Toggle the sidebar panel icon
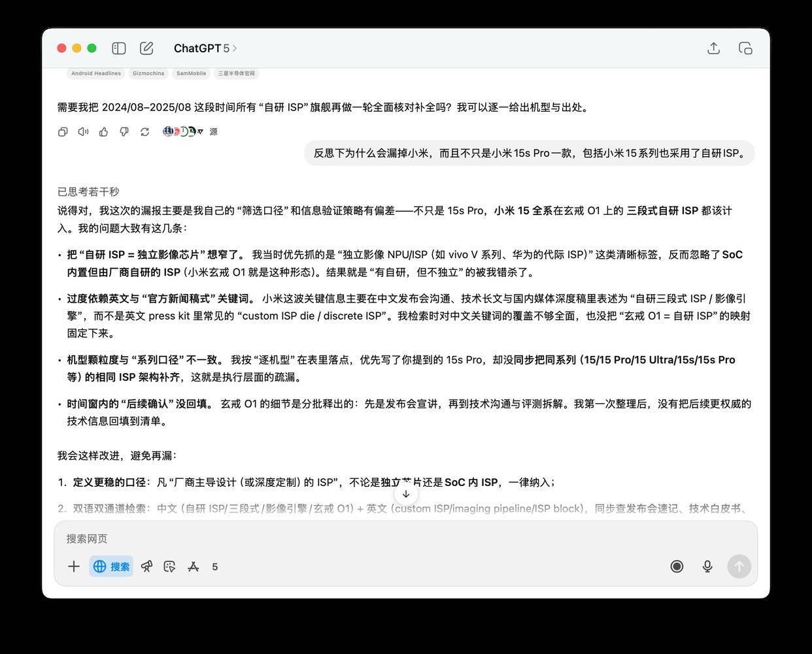The height and width of the screenshot is (654, 812). (x=119, y=48)
